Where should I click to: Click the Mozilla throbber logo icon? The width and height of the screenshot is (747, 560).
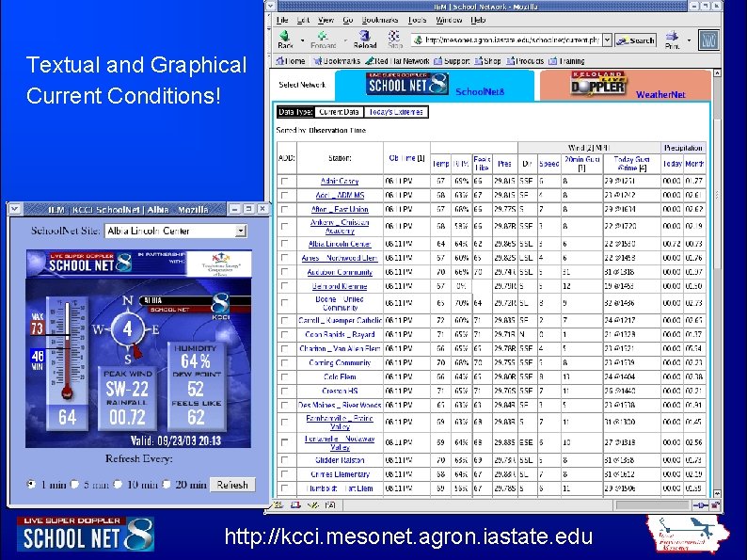click(x=708, y=40)
